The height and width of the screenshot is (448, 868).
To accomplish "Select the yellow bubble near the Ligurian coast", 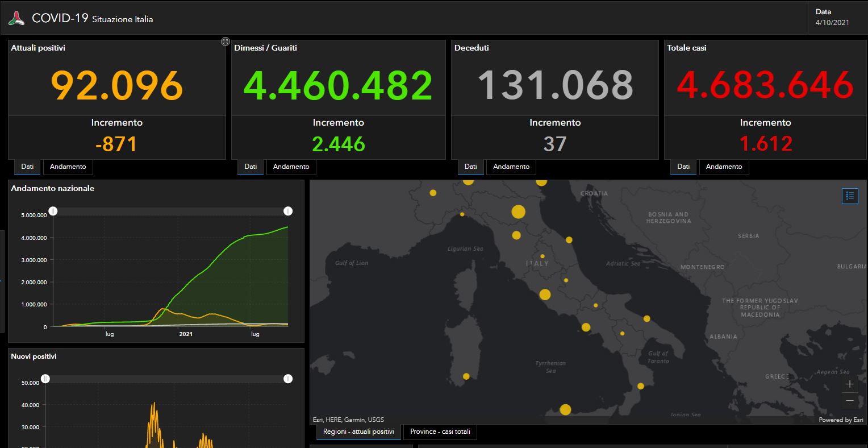I will point(462,214).
